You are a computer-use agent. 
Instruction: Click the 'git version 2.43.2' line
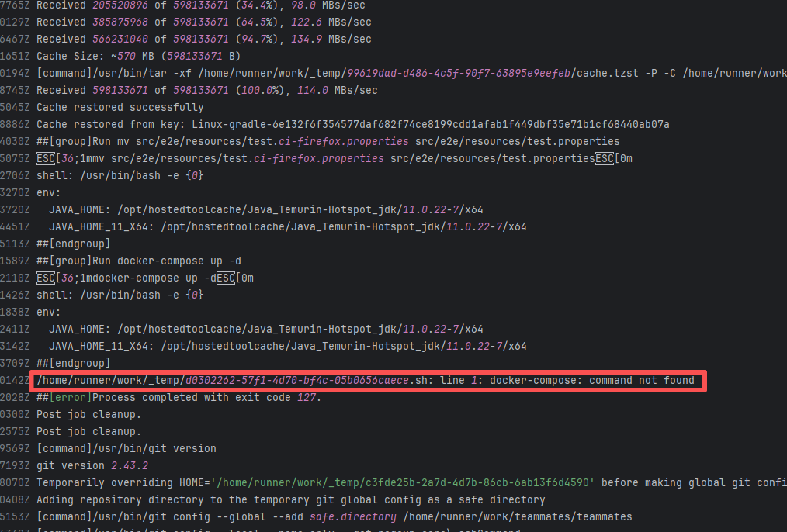click(92, 465)
